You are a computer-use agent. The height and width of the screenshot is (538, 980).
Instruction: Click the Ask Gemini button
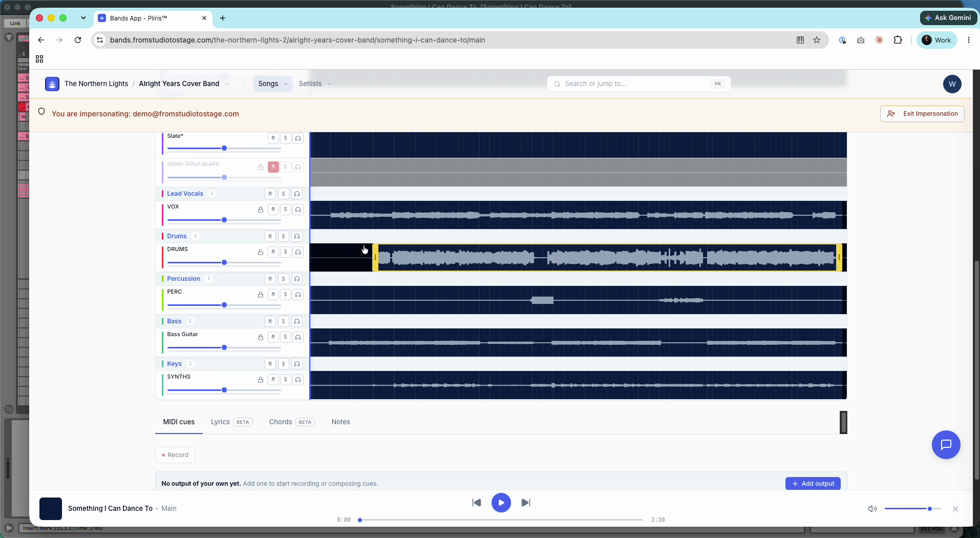(948, 17)
